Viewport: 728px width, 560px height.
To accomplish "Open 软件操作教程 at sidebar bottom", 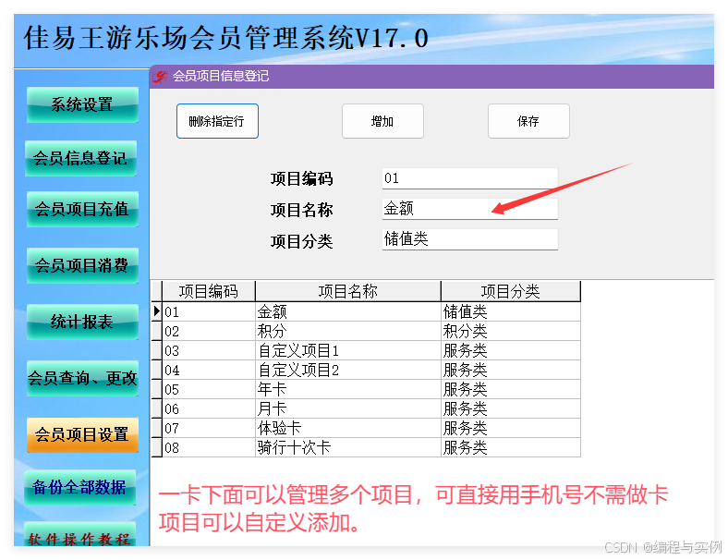I will (79, 535).
